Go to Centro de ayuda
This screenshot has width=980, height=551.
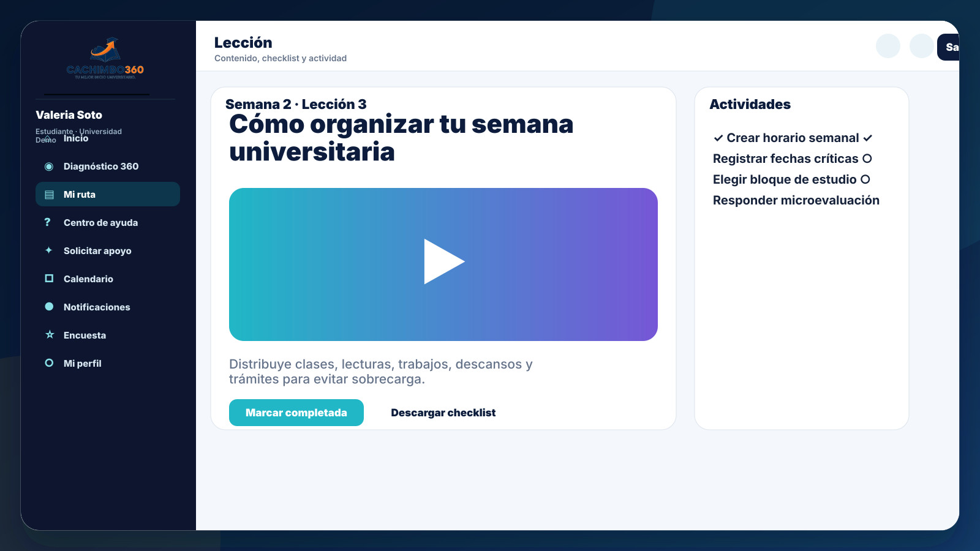(108, 223)
